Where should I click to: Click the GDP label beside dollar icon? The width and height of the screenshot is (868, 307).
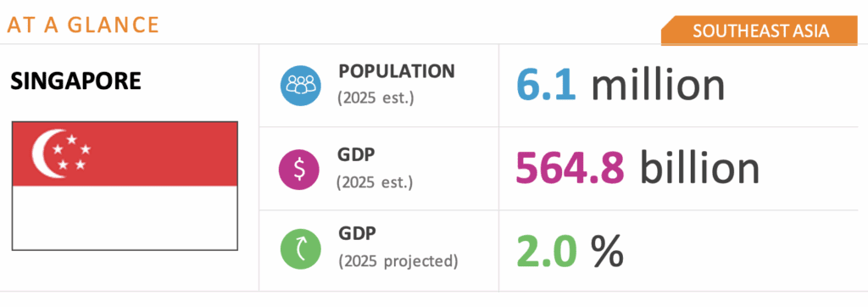point(355,154)
